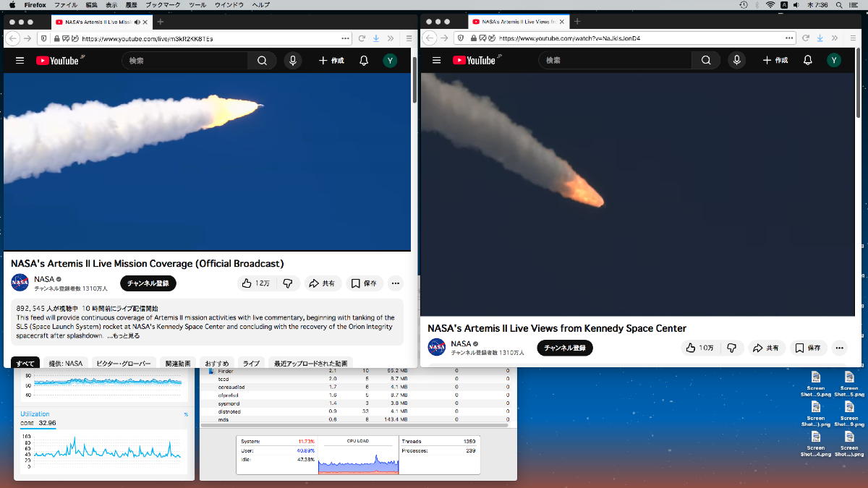The image size is (868, 488).
Task: Click 検索 search field in right YouTube window
Action: tap(615, 61)
